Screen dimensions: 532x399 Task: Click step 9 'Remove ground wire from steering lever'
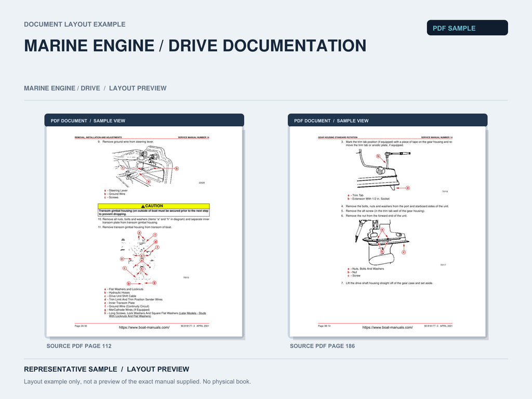(126, 142)
